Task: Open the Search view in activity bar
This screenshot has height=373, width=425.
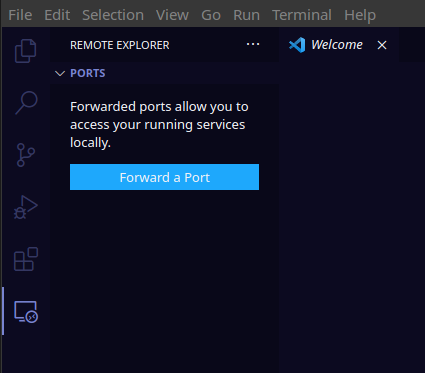Action: coord(26,103)
